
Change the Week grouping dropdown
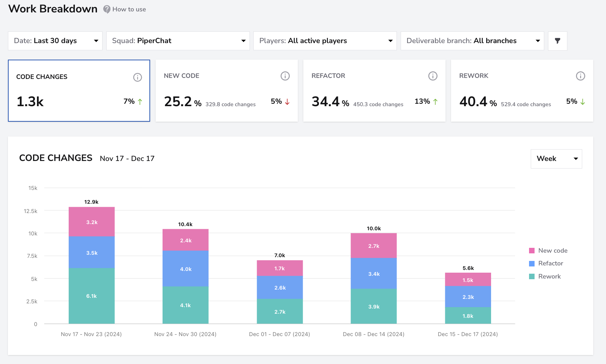tap(556, 159)
